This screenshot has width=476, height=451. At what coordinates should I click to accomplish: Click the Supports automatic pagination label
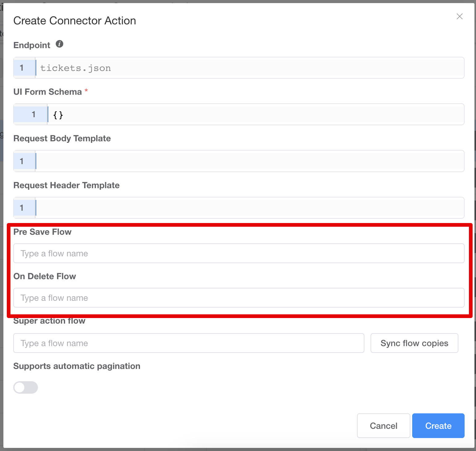click(x=77, y=366)
